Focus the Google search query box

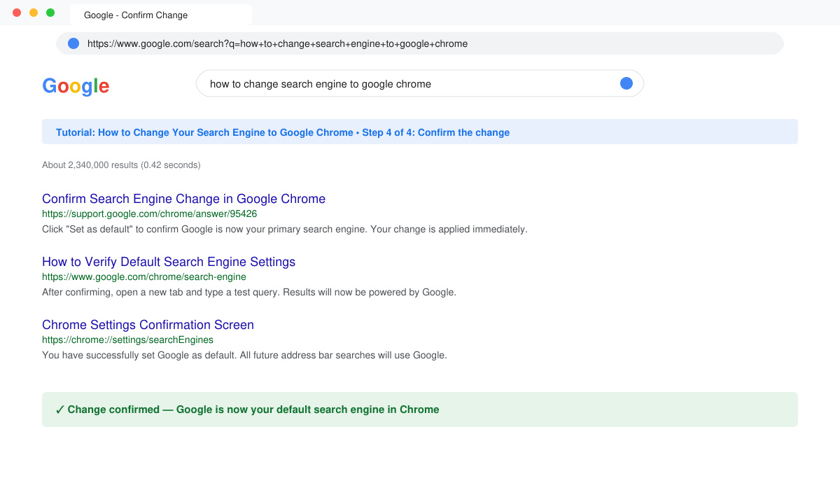pos(420,83)
